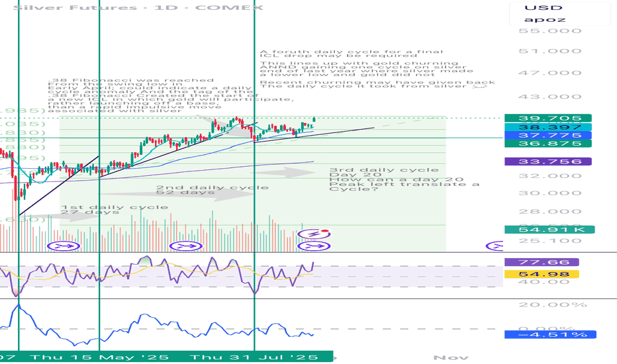The height and width of the screenshot is (364, 617).
Task: Click the 54.98 yellow RSI average label
Action: 542,274
